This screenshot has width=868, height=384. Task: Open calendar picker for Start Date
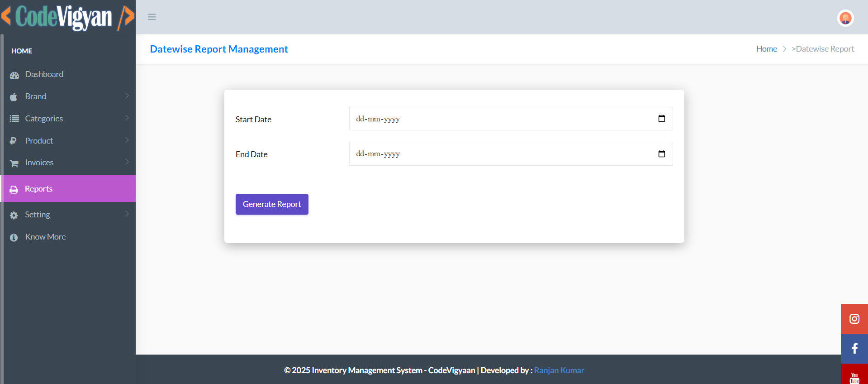pyautogui.click(x=661, y=119)
